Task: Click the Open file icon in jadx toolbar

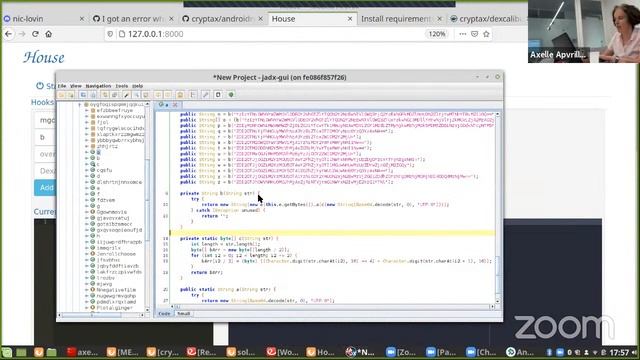Action: [x=61, y=95]
